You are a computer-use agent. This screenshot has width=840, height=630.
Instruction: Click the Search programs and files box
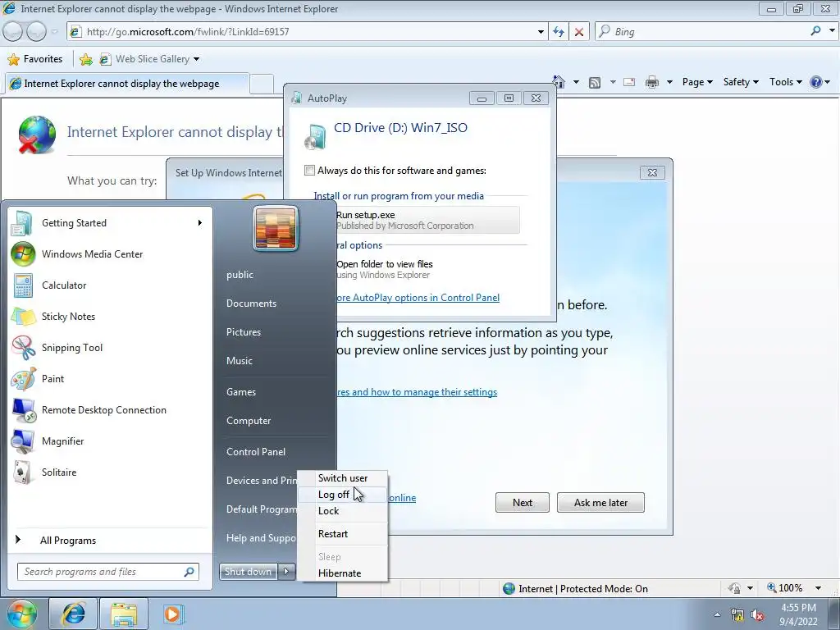107,572
